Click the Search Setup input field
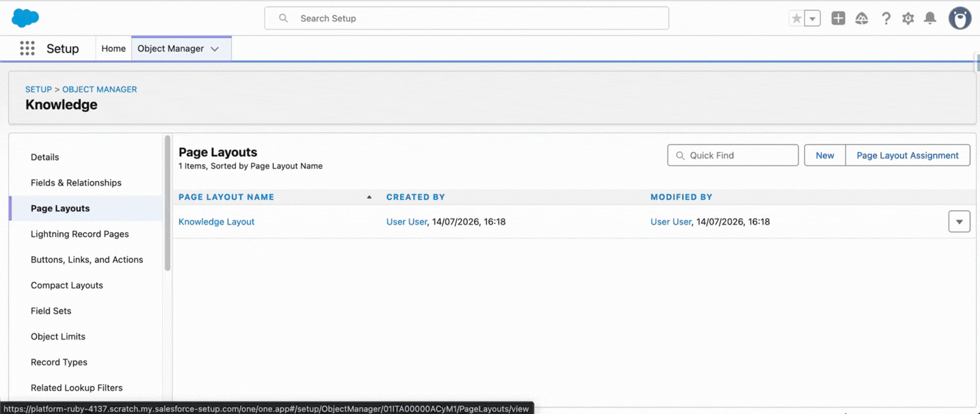This screenshot has height=414, width=980. tap(466, 18)
